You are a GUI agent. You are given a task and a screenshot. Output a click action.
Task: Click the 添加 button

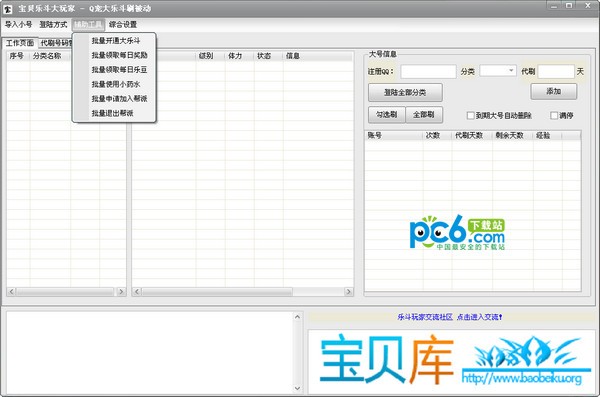554,91
